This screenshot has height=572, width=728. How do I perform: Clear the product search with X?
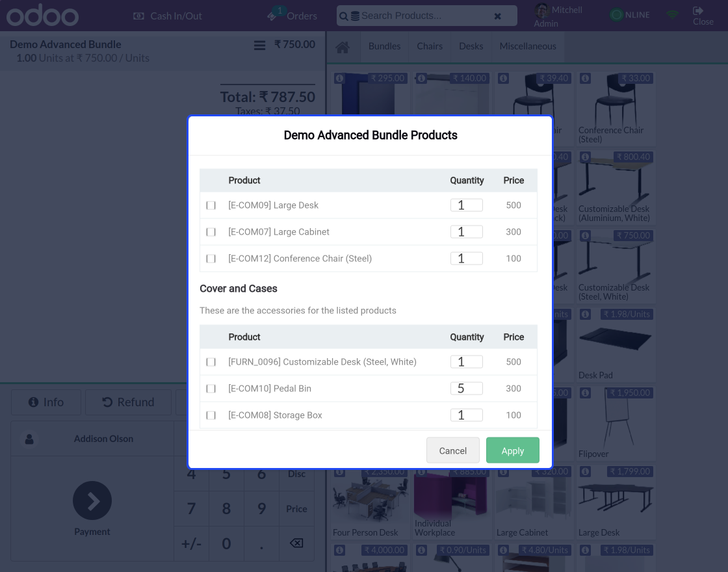(497, 16)
